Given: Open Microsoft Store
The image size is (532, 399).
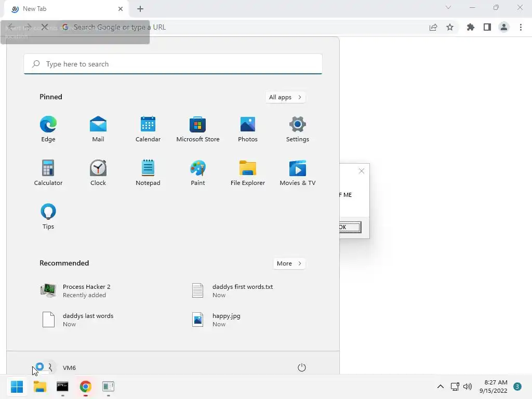Looking at the screenshot, I should 198,129.
